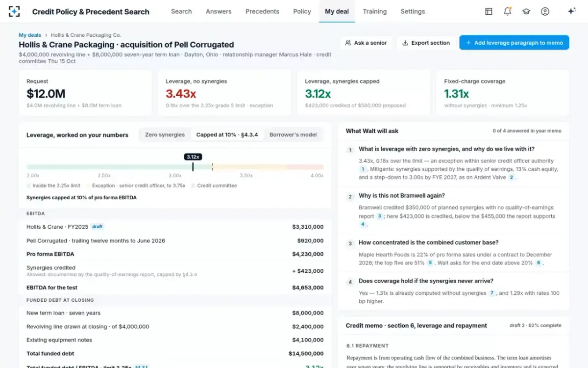This screenshot has height=368, width=588.
Task: Open the Leverage, no synergies card
Action: tap(224, 93)
